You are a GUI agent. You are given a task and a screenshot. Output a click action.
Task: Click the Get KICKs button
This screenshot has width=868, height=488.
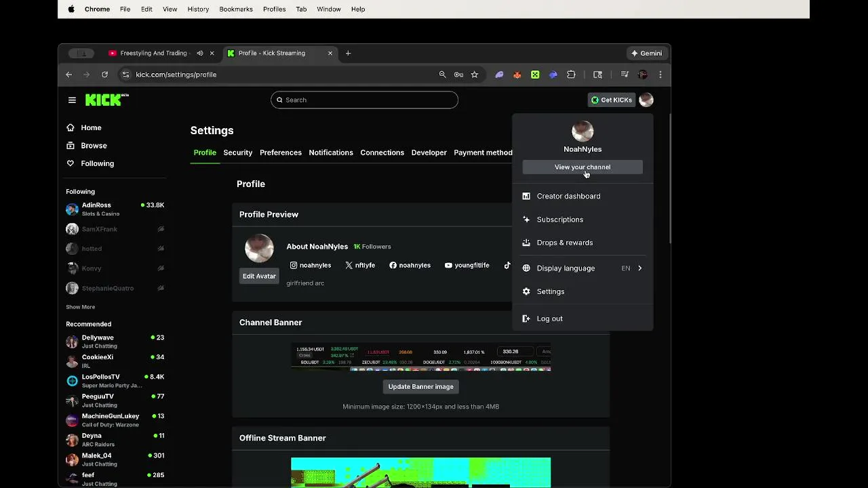coord(612,100)
